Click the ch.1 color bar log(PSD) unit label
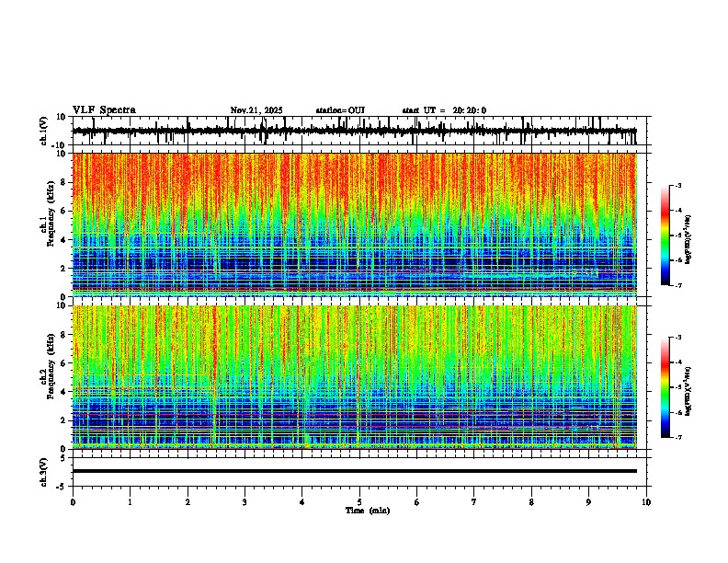This screenshot has height=563, width=728. (x=688, y=239)
